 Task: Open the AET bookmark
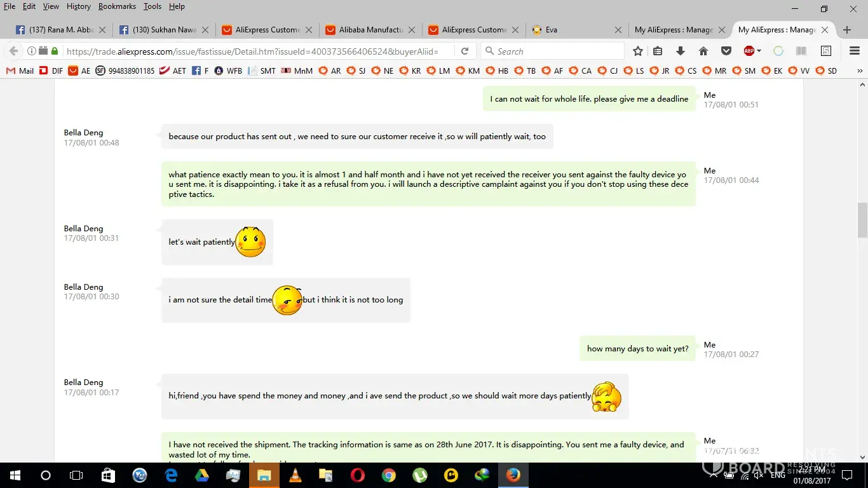pyautogui.click(x=173, y=71)
